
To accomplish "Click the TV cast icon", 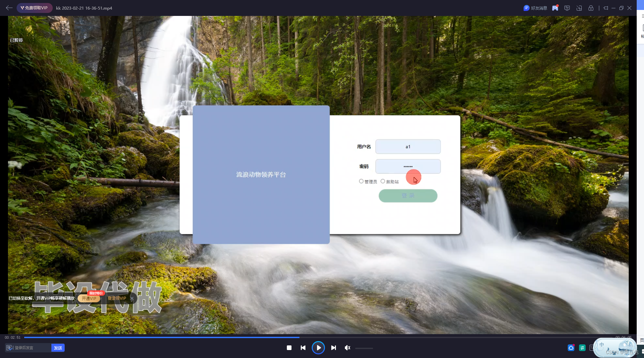I will (567, 8).
